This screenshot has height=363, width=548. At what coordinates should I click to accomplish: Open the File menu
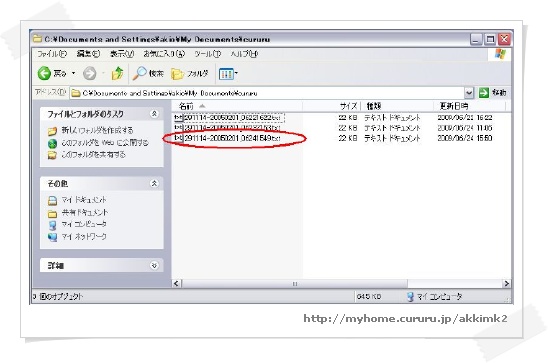(x=52, y=54)
